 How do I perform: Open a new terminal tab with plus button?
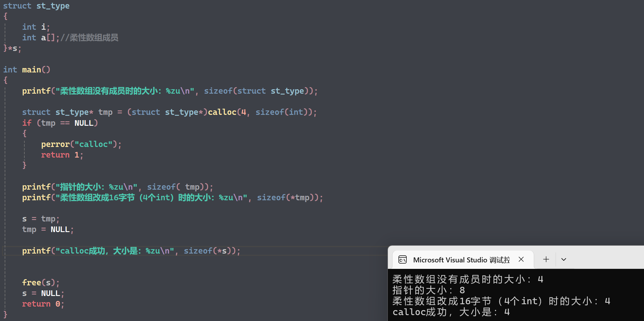coord(546,259)
